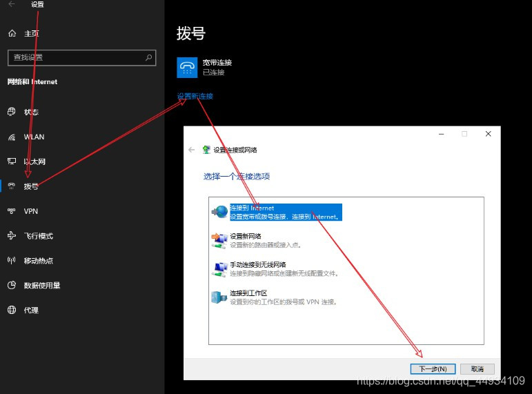This screenshot has height=394, width=532.
Task: Select the 连接到 Internet option
Action: pos(286,213)
